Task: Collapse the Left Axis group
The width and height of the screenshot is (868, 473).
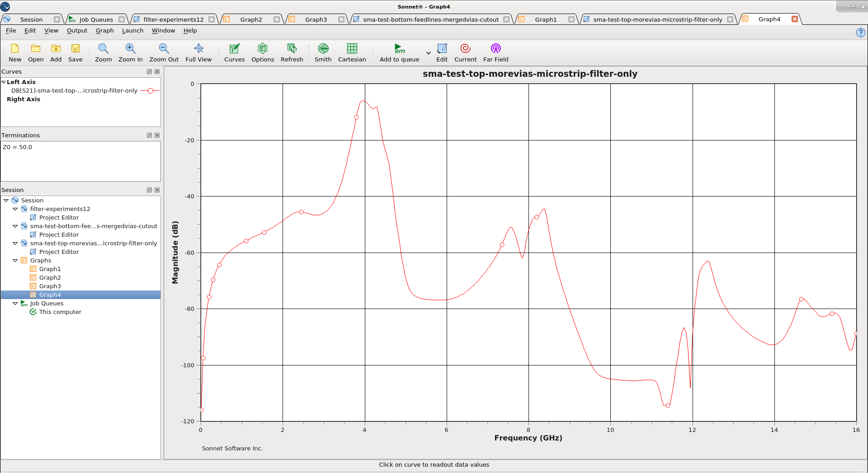Action: click(4, 82)
